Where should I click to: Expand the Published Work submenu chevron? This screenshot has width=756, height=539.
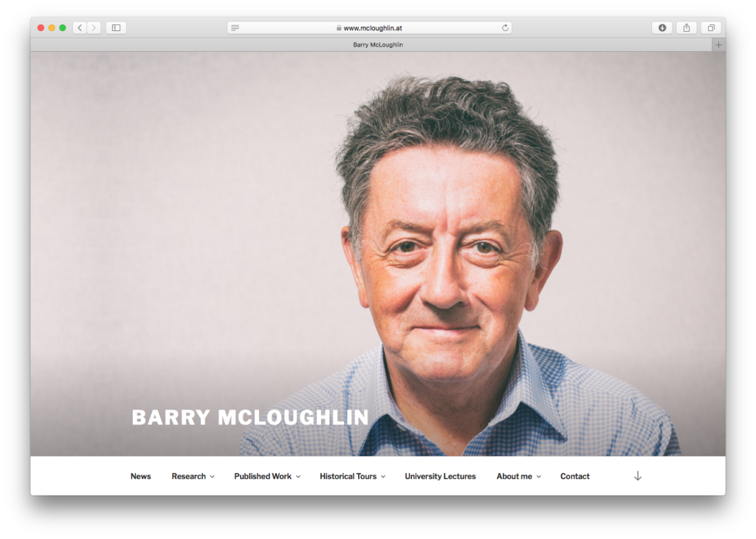point(298,477)
